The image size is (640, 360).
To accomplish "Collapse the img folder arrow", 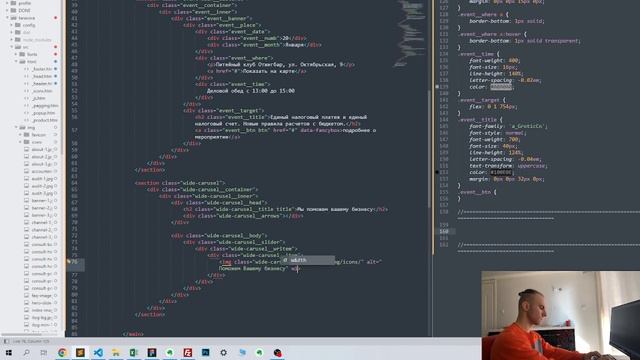I will 16,127.
